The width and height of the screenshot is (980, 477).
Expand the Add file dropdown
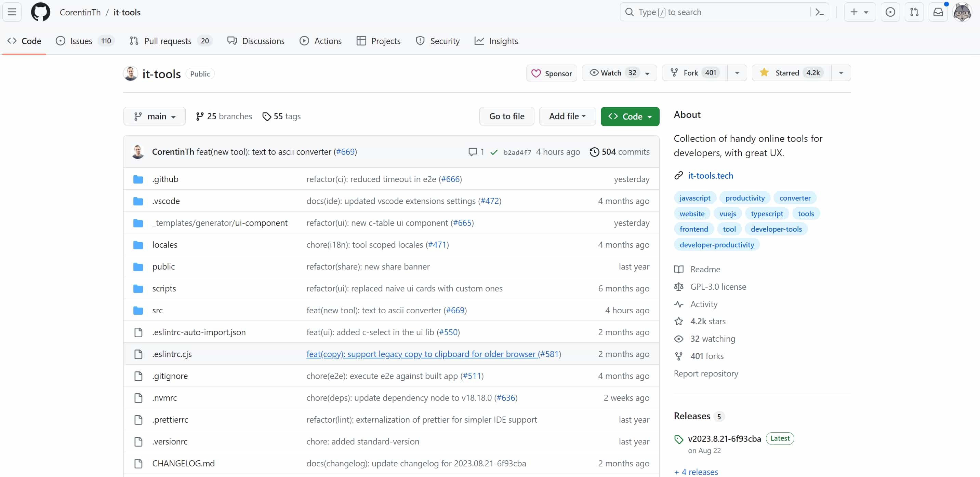point(567,116)
